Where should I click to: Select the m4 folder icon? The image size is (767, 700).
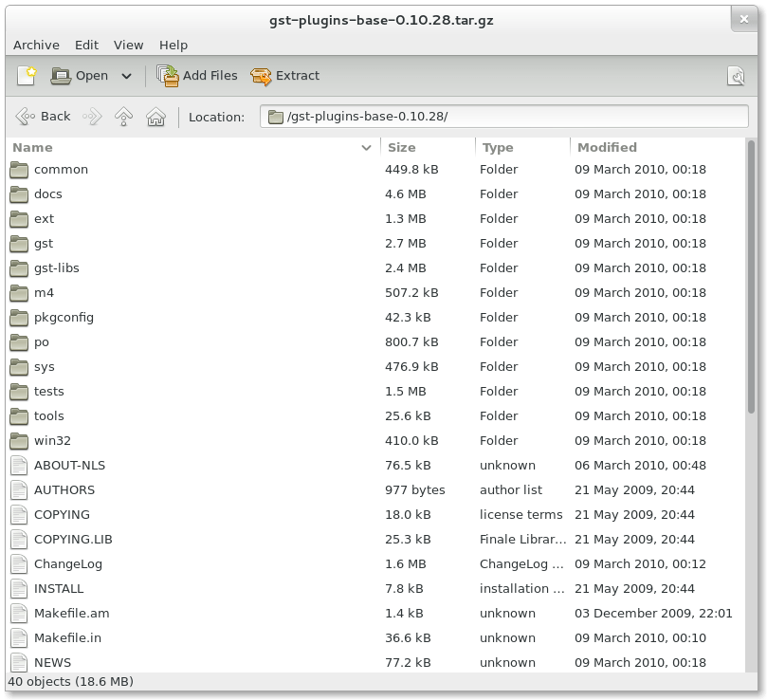tap(19, 293)
